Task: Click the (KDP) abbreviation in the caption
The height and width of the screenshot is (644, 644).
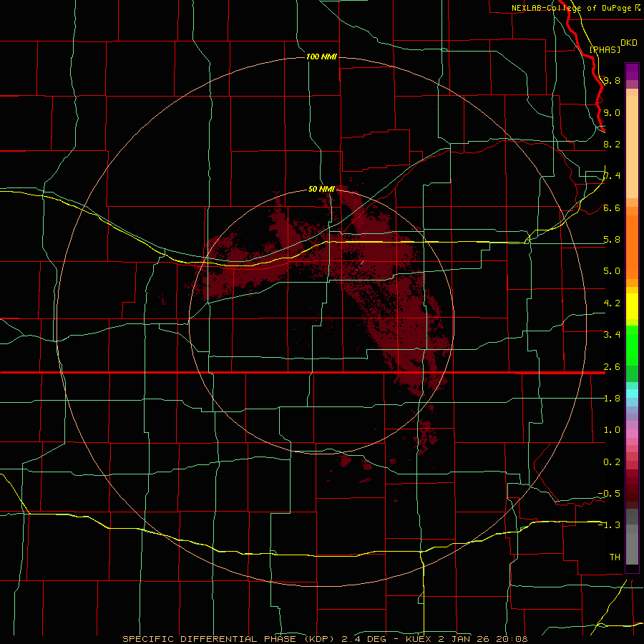Action: click(x=320, y=639)
